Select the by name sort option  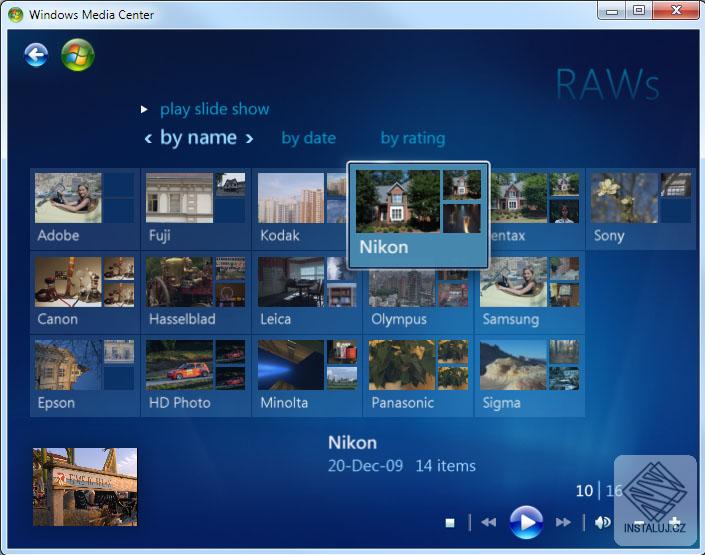198,138
